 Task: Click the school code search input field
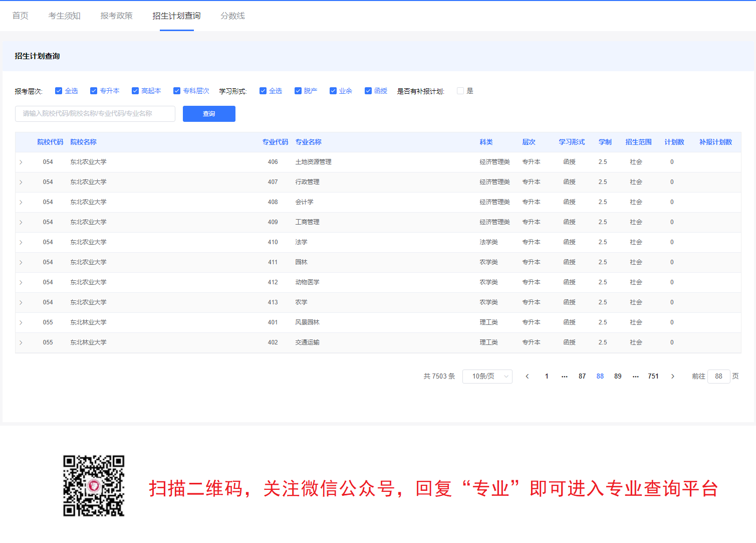pos(95,114)
